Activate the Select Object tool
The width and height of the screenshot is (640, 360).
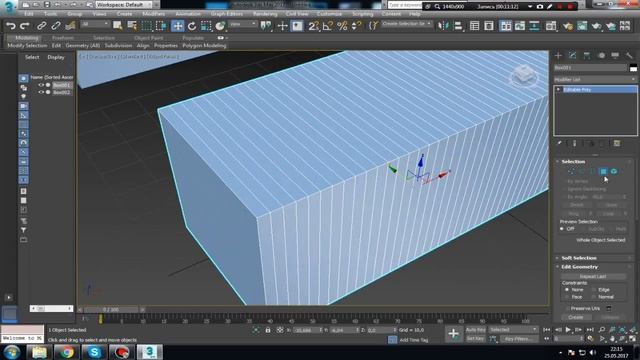[x=118, y=26]
